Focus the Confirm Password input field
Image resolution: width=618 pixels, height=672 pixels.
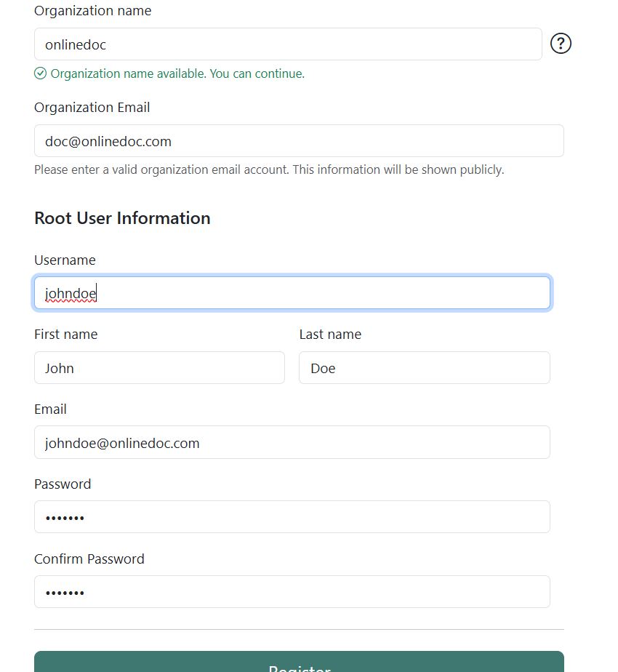click(292, 592)
